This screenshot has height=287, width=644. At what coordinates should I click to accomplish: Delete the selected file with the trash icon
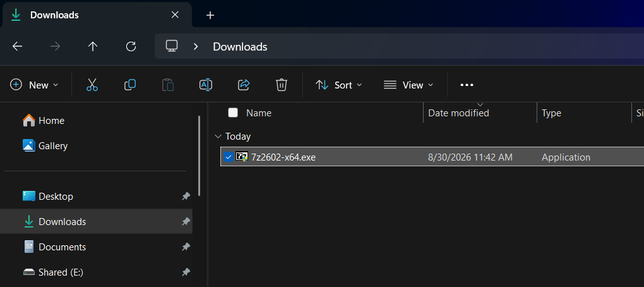pyautogui.click(x=282, y=85)
